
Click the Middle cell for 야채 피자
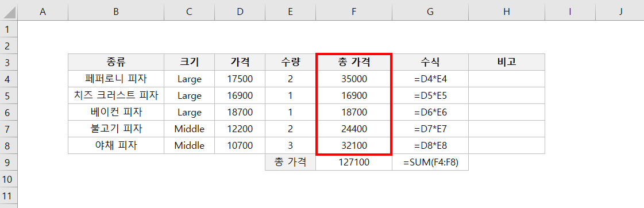click(189, 145)
